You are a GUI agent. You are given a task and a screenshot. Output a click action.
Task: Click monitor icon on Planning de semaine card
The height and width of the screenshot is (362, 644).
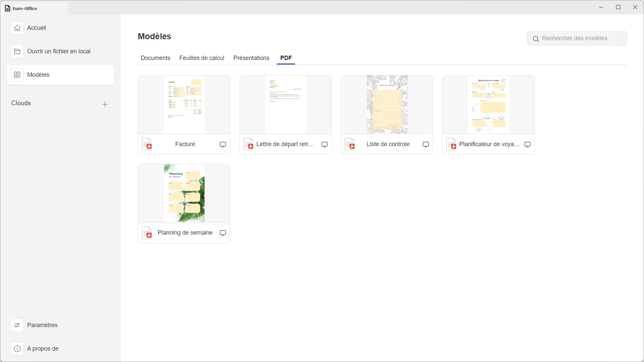[223, 233]
